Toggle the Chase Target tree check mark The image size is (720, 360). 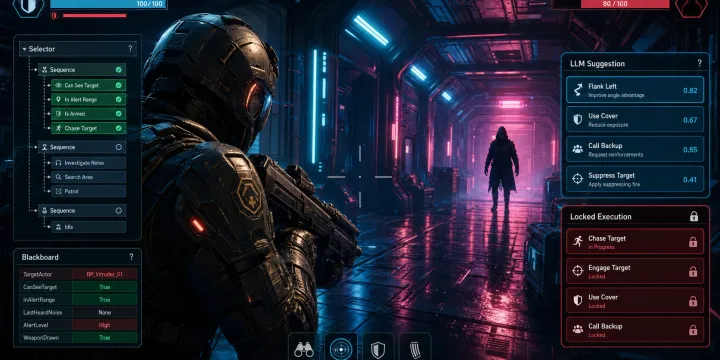118,128
